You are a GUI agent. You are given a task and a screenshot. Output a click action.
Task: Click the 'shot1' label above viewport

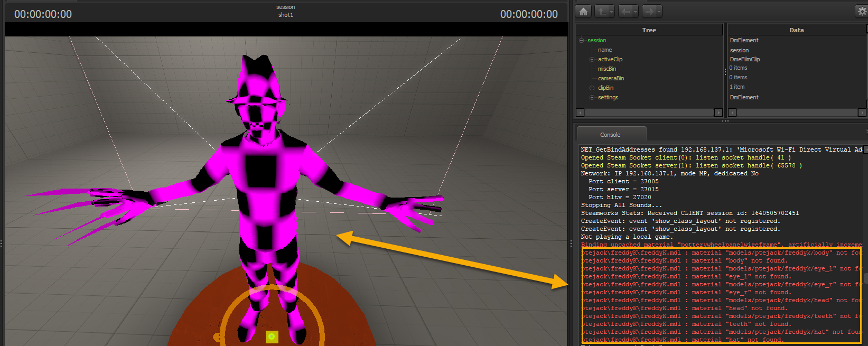(x=286, y=15)
